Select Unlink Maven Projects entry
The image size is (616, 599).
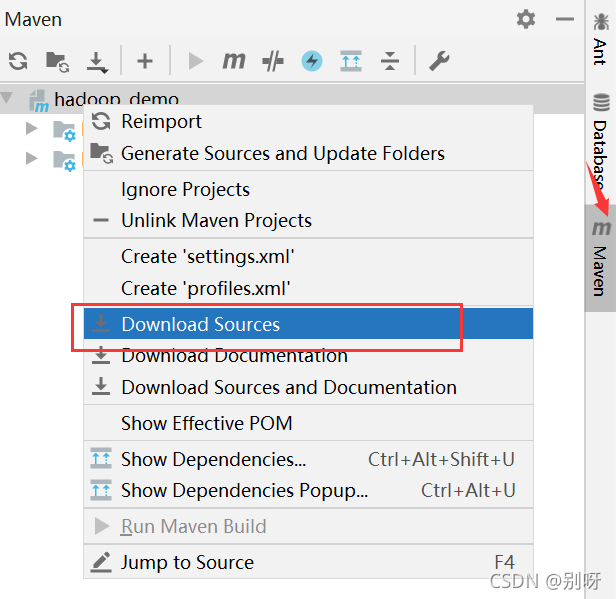tap(308, 220)
